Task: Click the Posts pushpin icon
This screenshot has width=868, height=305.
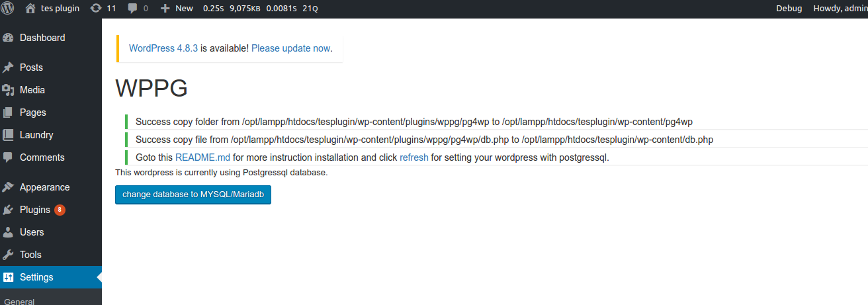Action: pyautogui.click(x=9, y=67)
